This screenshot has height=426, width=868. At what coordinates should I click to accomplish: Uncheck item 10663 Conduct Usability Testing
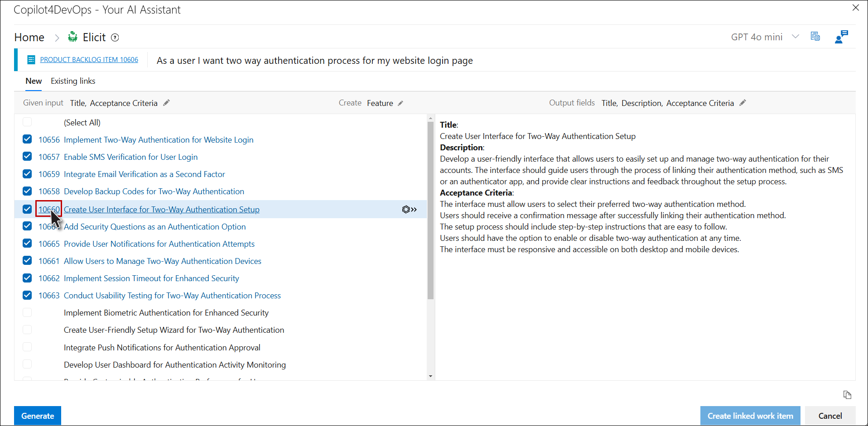[27, 295]
